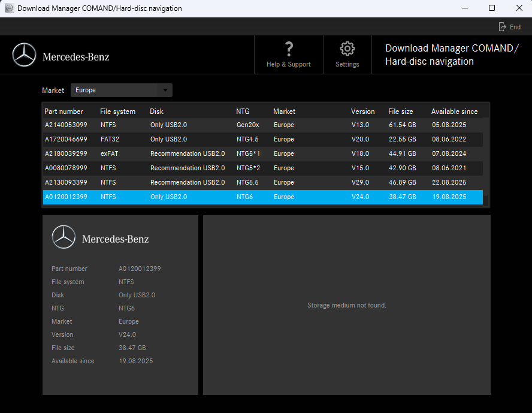Sort the table by File size

click(x=401, y=111)
